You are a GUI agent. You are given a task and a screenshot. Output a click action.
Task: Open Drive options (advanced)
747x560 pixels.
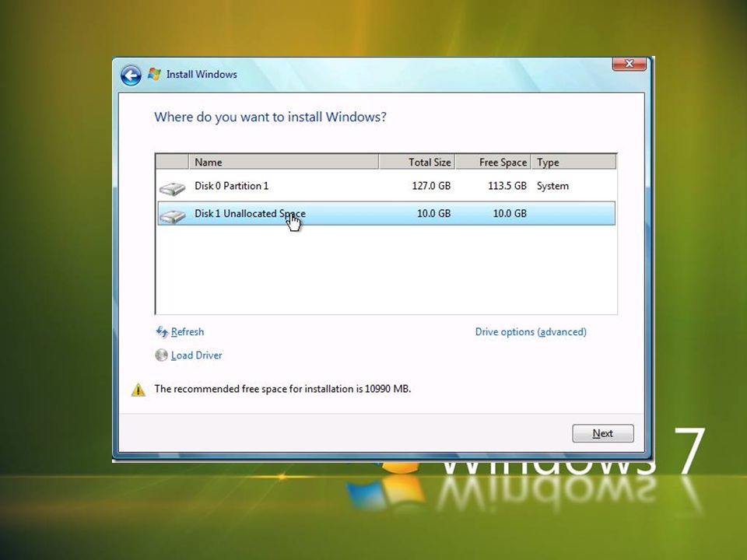coord(531,331)
